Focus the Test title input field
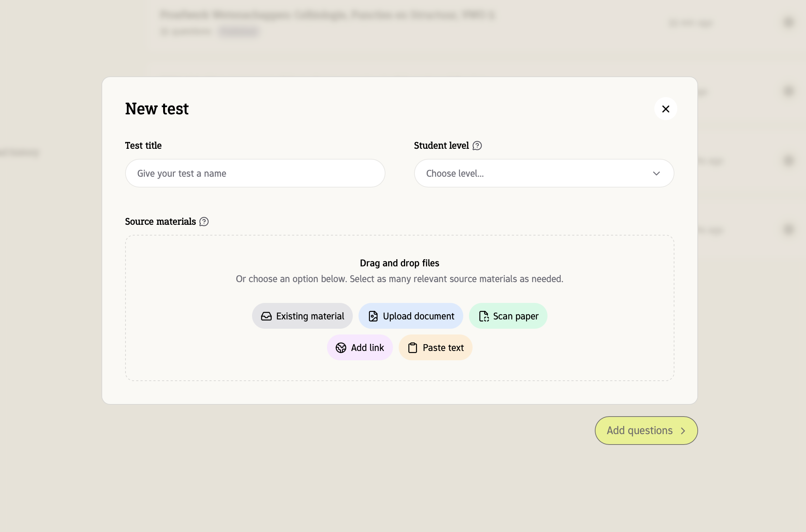The height and width of the screenshot is (532, 806). (x=255, y=174)
